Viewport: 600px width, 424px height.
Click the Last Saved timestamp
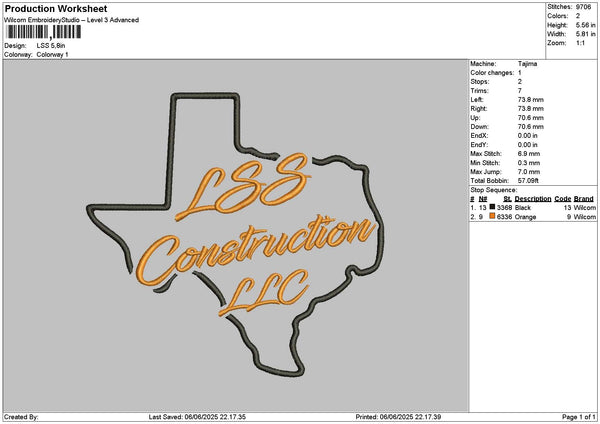coord(197,417)
